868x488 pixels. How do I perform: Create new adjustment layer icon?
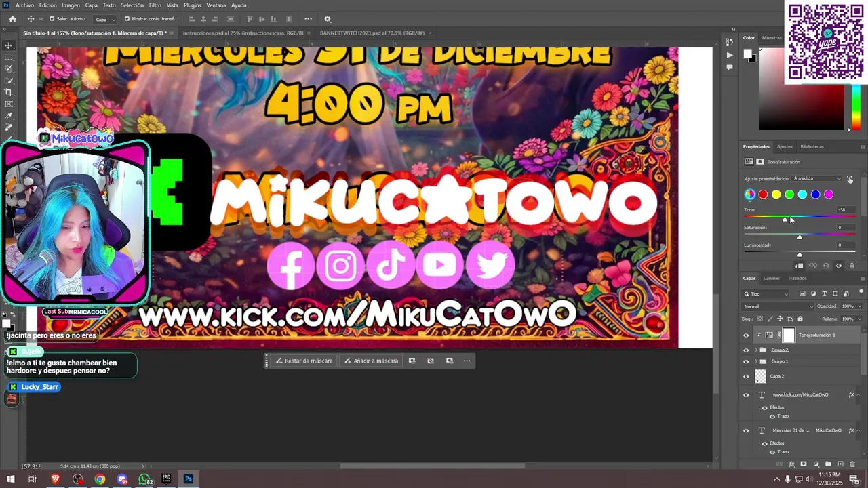point(816,464)
